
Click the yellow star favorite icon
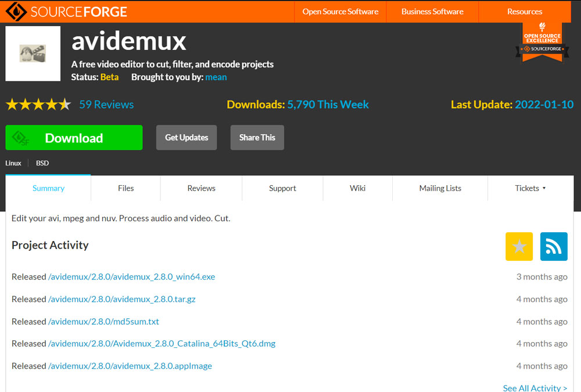(x=519, y=246)
